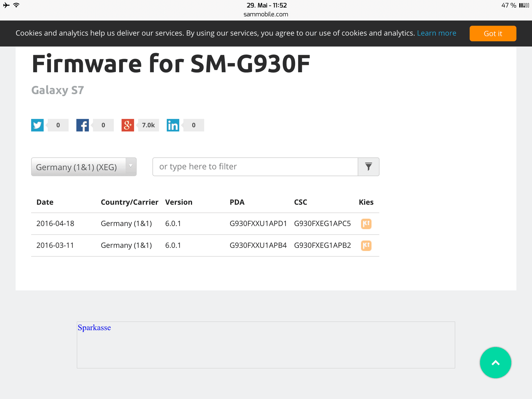Open the Sparkasse ad link
This screenshot has width=532, height=399.
(94, 328)
